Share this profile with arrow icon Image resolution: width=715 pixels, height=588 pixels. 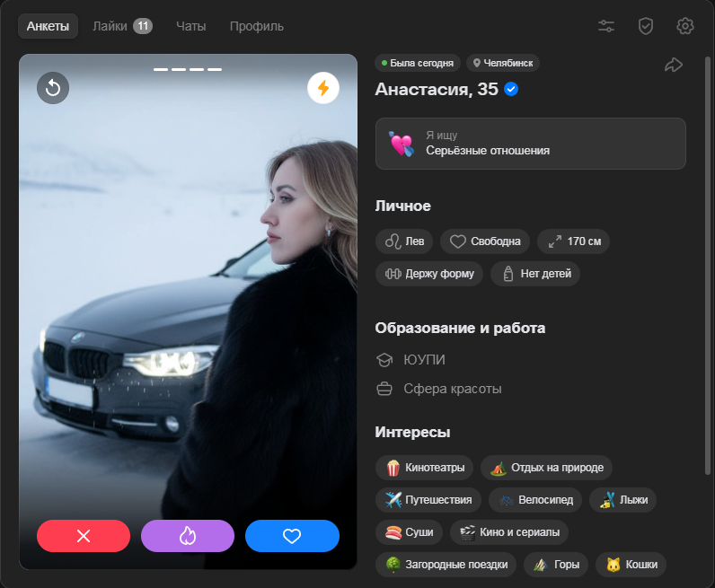[673, 65]
